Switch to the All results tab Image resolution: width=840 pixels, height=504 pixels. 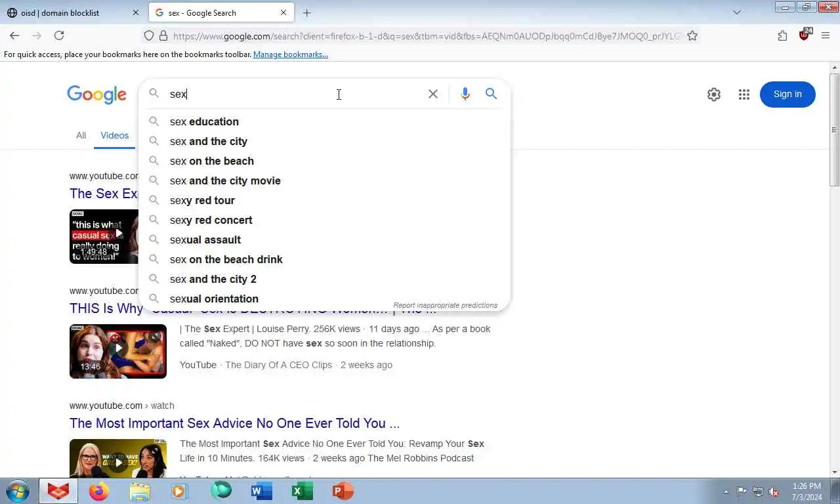pyautogui.click(x=81, y=135)
